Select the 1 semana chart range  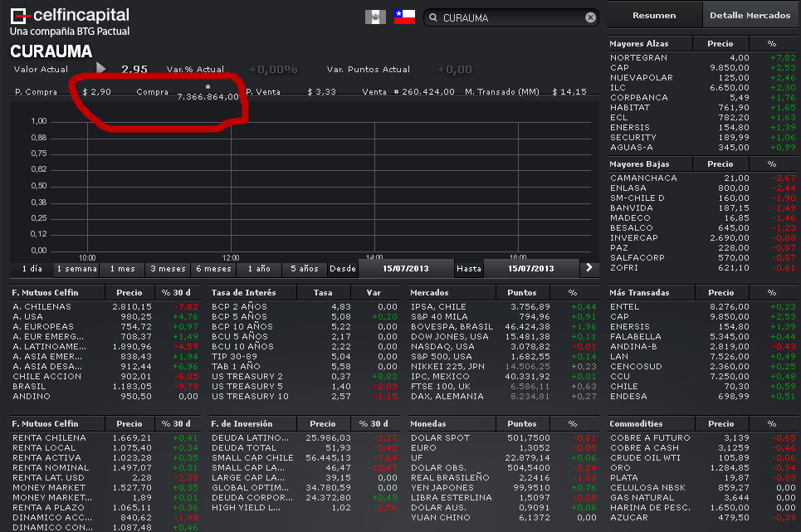click(x=77, y=269)
